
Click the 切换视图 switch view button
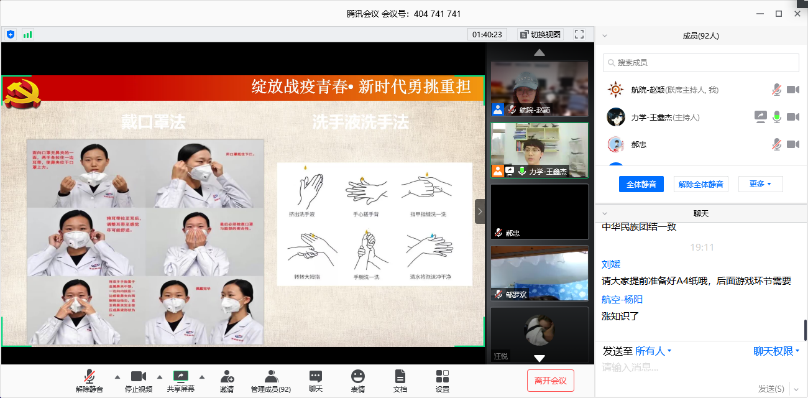pyautogui.click(x=540, y=35)
